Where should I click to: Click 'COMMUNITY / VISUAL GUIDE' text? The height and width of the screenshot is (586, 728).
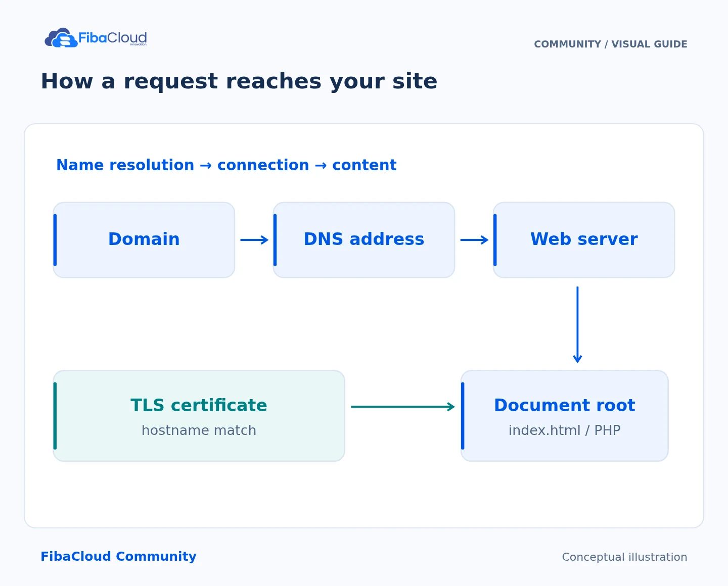[x=611, y=44]
